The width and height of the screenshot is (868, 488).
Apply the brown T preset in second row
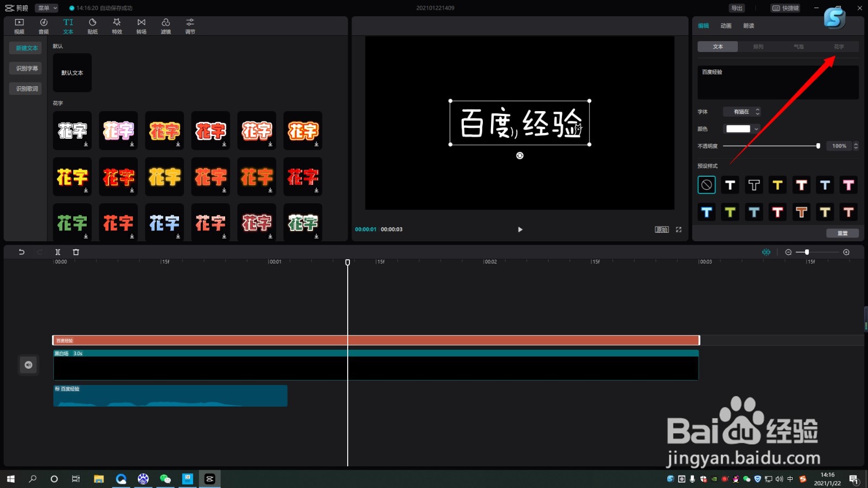[x=801, y=212]
